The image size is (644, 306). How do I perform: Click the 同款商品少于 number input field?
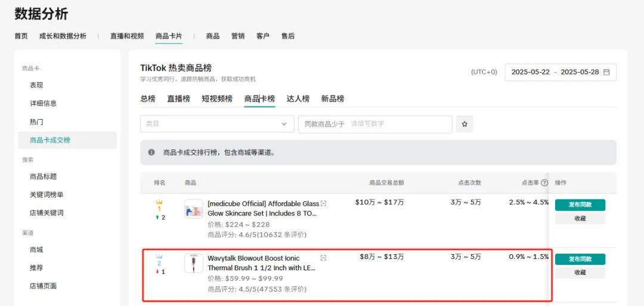click(375, 124)
